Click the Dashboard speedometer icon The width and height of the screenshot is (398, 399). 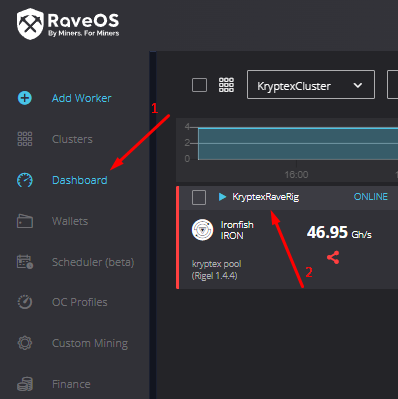25,180
